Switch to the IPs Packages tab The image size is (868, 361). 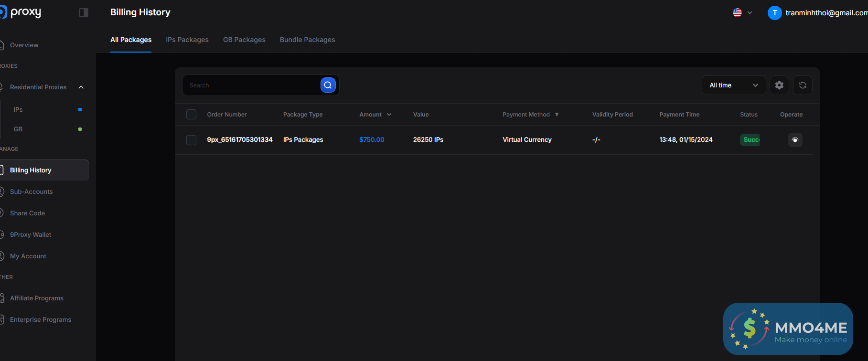187,40
